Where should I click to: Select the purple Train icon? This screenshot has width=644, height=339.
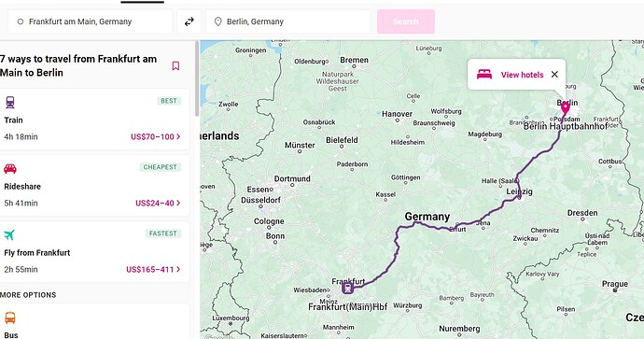click(10, 103)
